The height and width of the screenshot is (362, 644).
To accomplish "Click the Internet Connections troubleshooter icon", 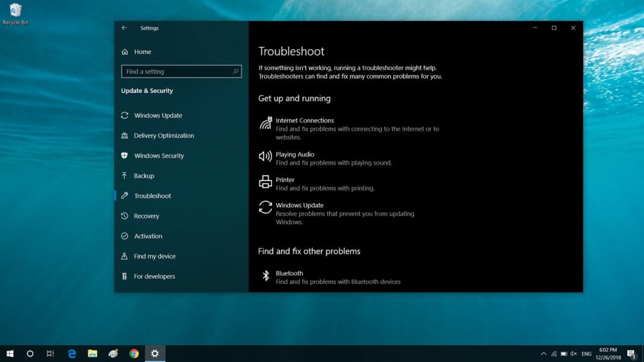I will click(265, 123).
